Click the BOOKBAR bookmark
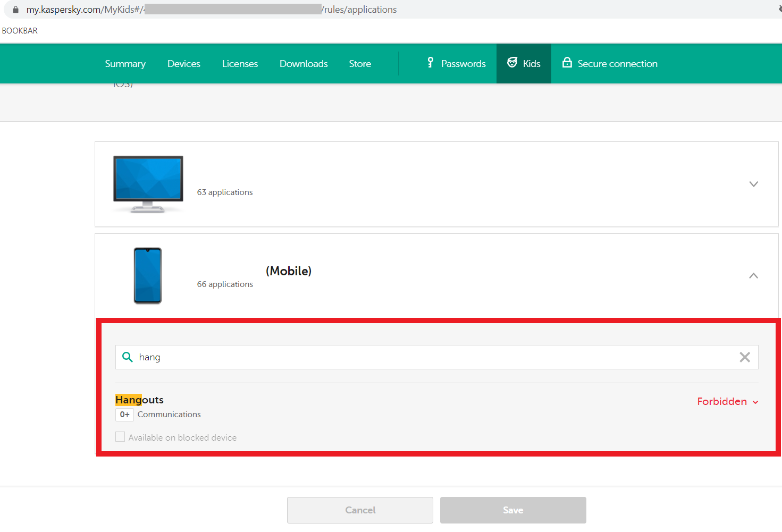Image resolution: width=782 pixels, height=532 pixels. coord(20,31)
